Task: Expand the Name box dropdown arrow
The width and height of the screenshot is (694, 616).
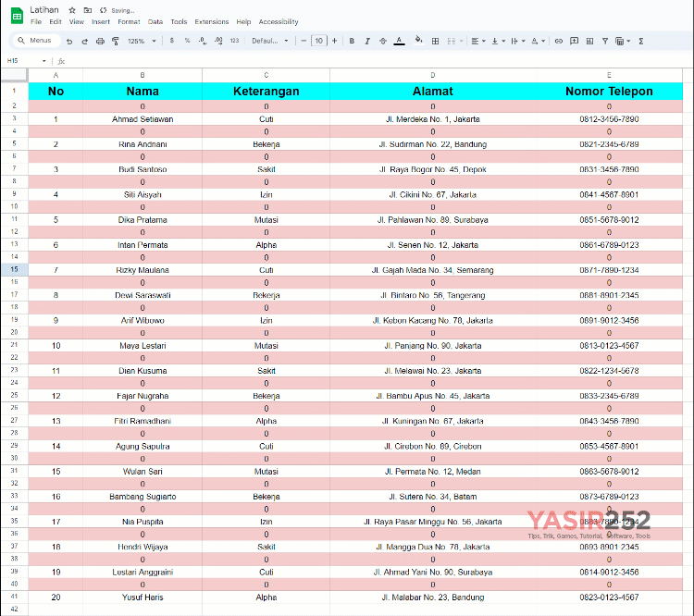Action: pos(43,61)
